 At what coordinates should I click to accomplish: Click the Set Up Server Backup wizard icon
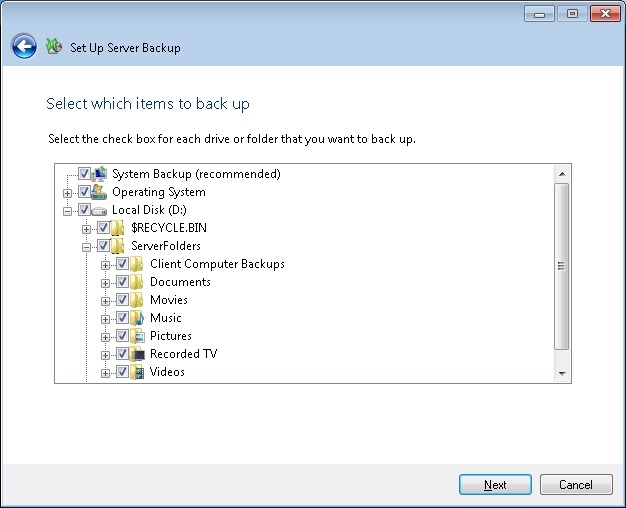click(54, 47)
